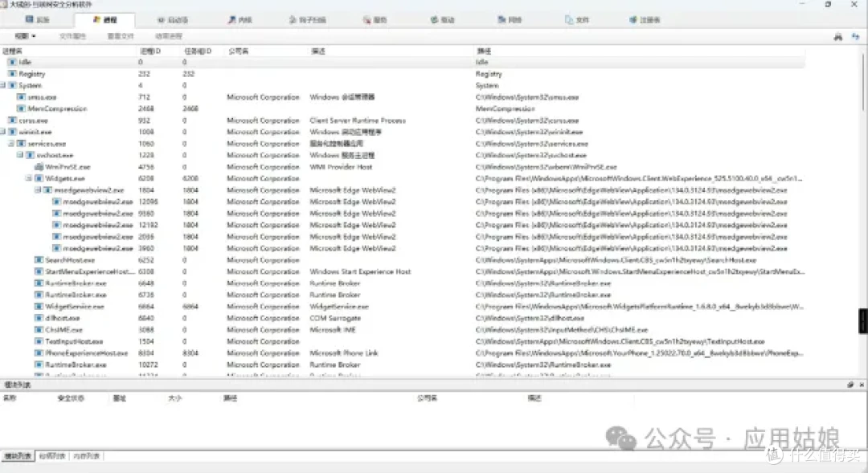Click the dllhost.exe process icon
The image size is (868, 473).
click(x=39, y=317)
